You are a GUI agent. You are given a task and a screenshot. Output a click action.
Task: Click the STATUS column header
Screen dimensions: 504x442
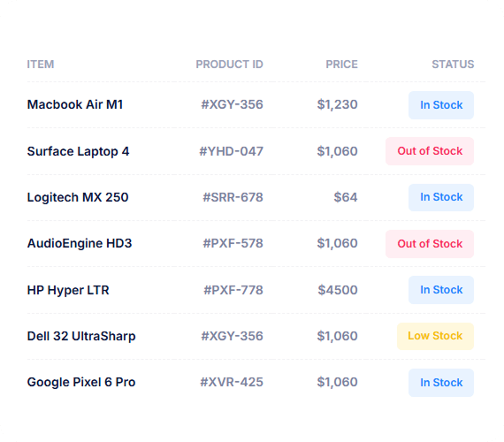point(453,65)
